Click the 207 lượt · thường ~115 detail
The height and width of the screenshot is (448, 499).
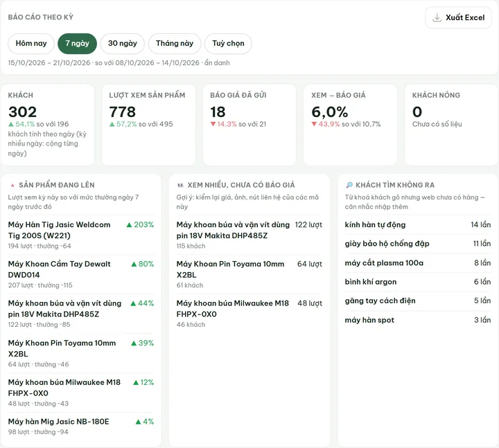40,285
